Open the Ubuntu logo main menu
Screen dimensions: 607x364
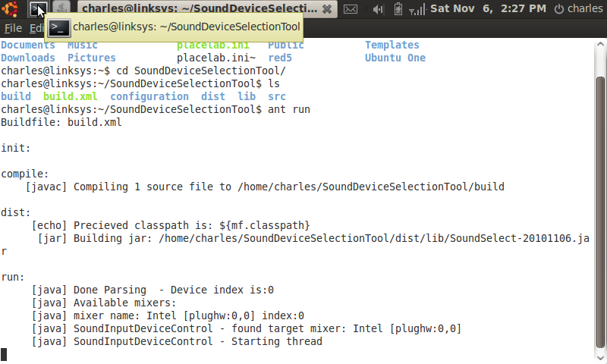click(10, 8)
